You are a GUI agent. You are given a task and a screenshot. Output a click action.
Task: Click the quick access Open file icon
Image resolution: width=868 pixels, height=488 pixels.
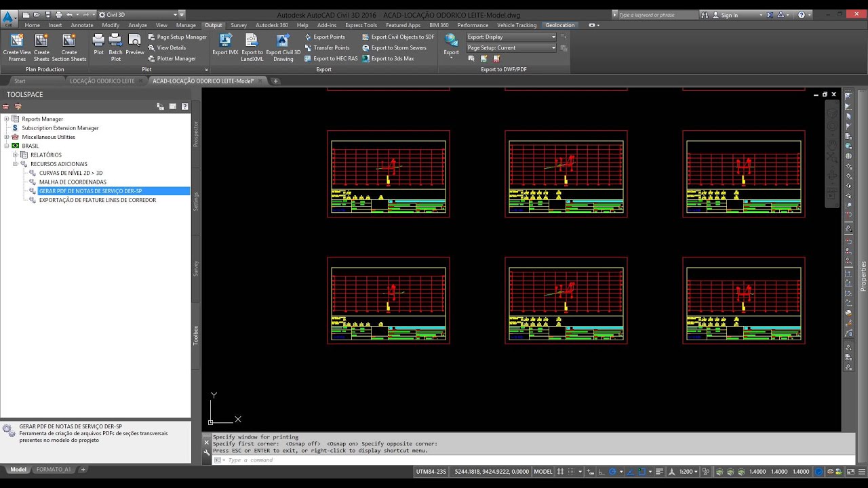tap(36, 14)
